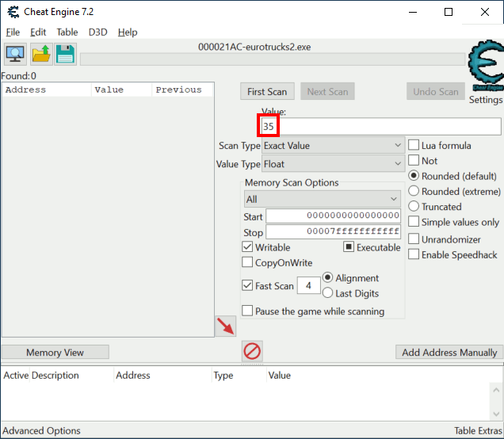Uncheck the Writable checkbox
Image resolution: width=504 pixels, height=439 pixels.
[247, 247]
